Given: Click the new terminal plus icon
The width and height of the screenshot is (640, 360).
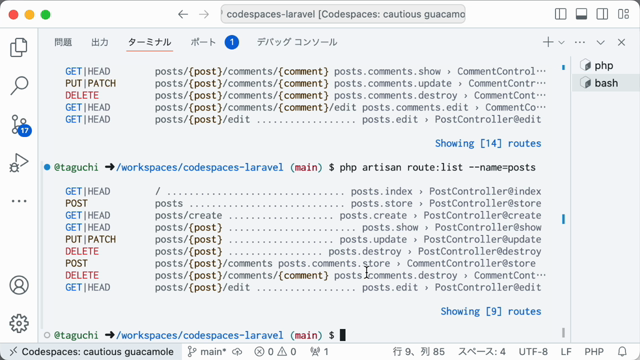Looking at the screenshot, I should (x=548, y=42).
